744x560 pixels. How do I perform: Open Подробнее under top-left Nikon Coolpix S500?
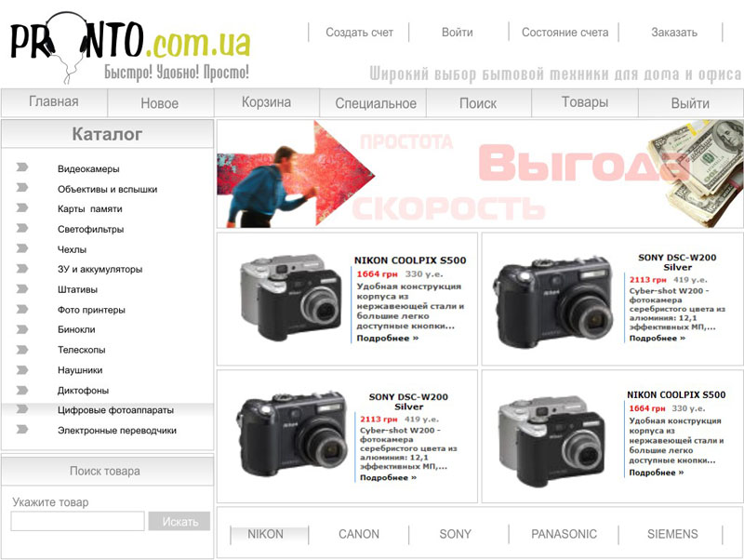coord(388,339)
